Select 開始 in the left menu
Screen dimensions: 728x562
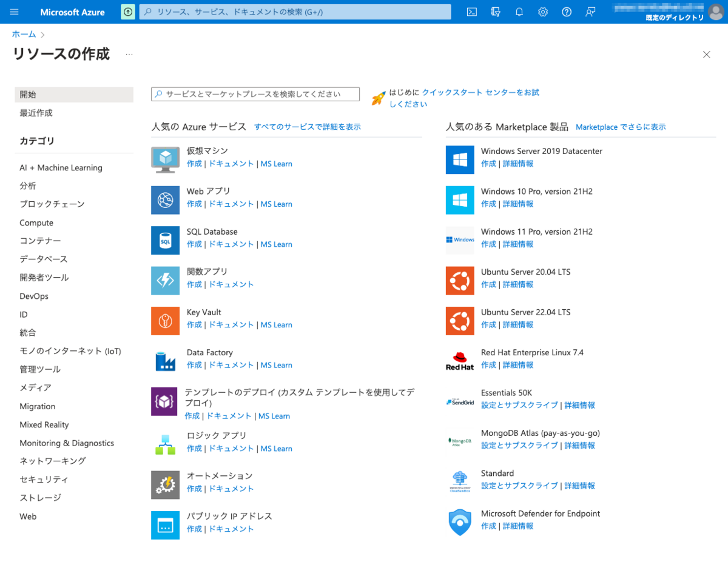[74, 95]
